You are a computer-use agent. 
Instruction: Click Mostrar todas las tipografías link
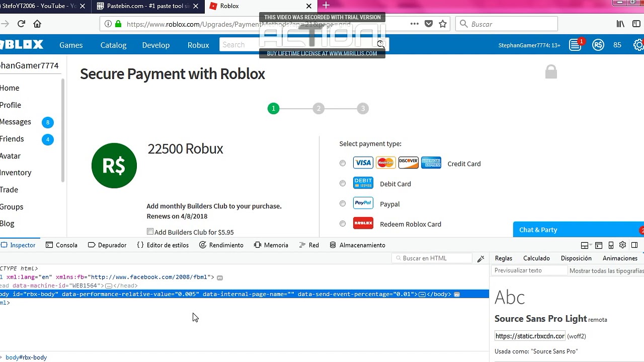pyautogui.click(x=606, y=270)
